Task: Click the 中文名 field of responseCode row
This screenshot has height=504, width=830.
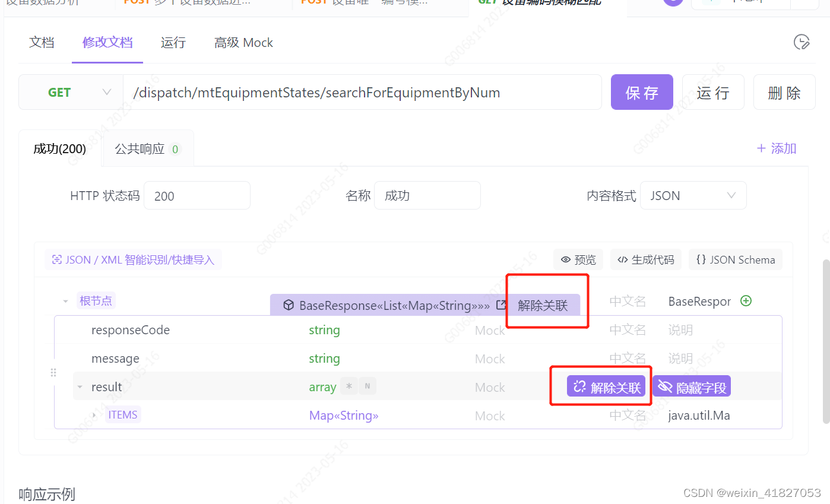Action: 628,330
